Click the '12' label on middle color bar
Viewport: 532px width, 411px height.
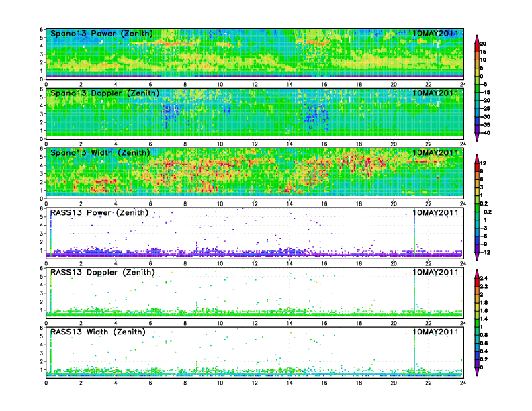pyautogui.click(x=483, y=163)
